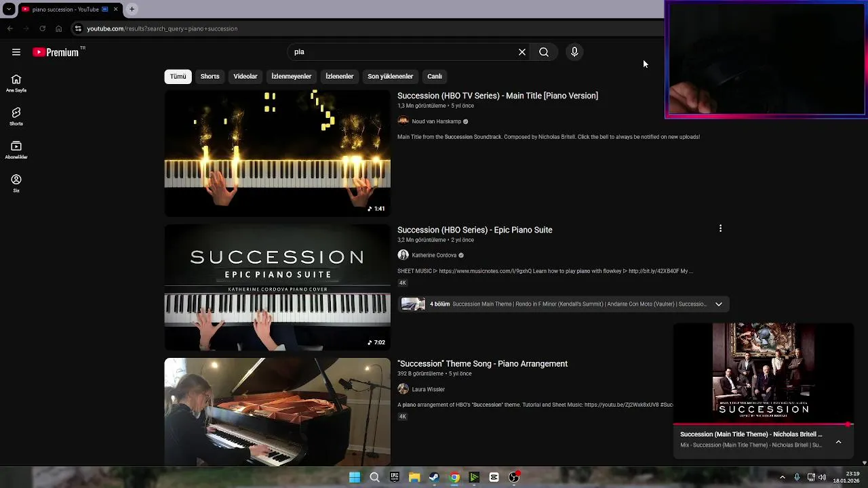
Task: Open the YouTube hamburger guide menu
Action: [x=16, y=52]
